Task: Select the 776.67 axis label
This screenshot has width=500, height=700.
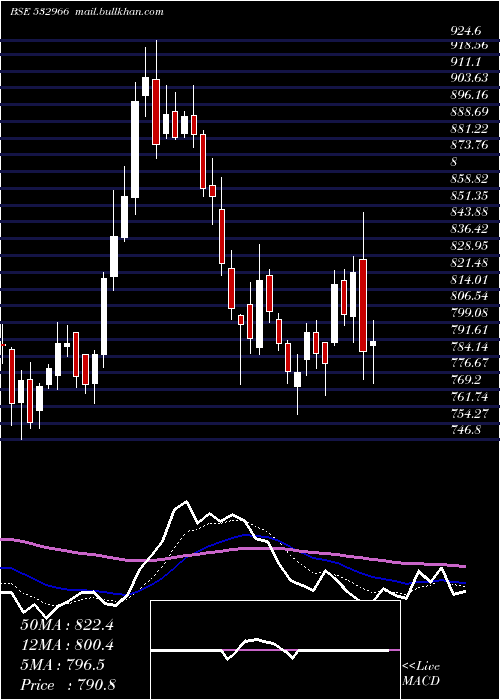Action: point(469,363)
